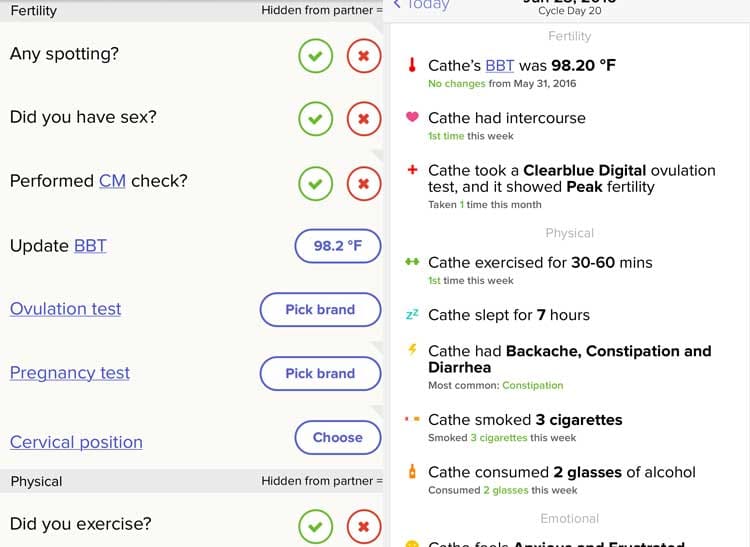The width and height of the screenshot is (750, 547).
Task: Tap the orange bottle alcohol icon
Action: click(x=412, y=471)
